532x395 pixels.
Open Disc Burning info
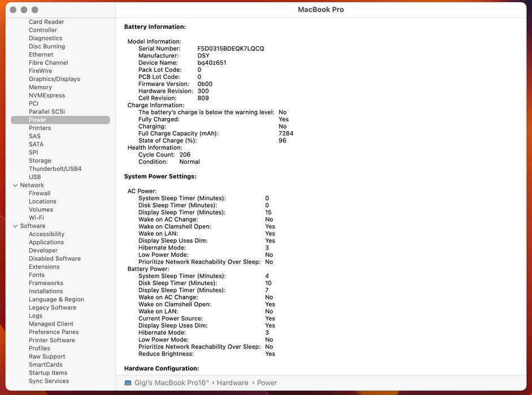pos(47,46)
